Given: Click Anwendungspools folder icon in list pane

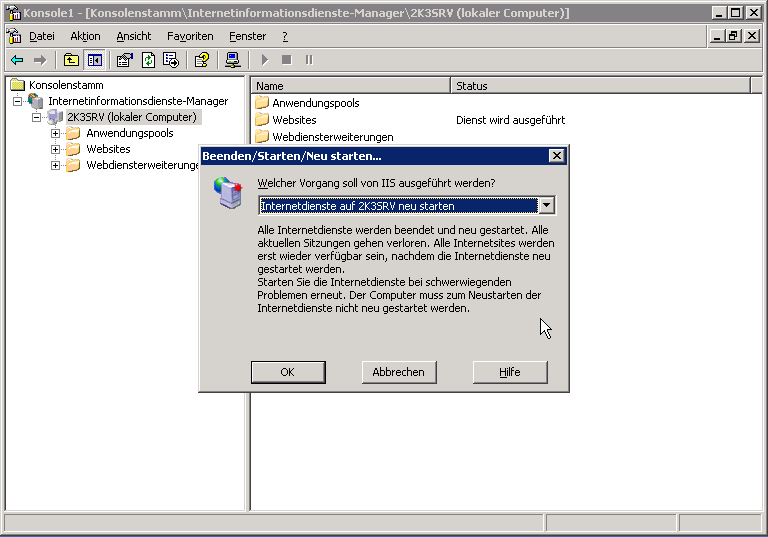Looking at the screenshot, I should [x=262, y=102].
